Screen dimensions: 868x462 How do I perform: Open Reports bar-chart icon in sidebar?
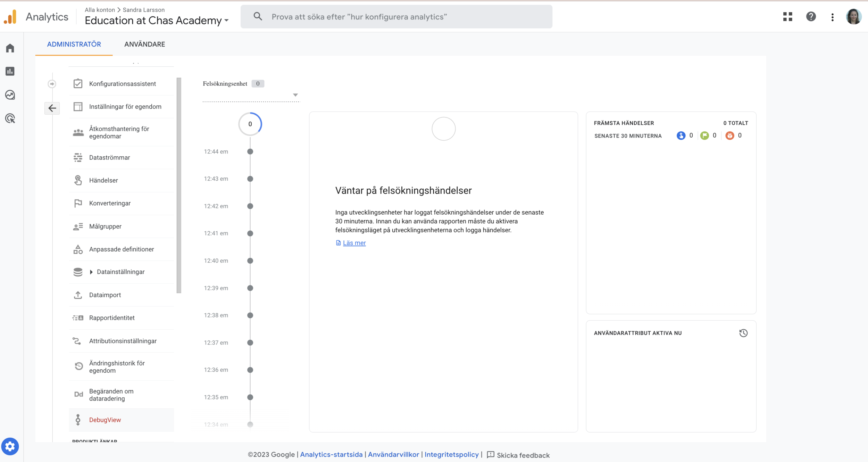pos(10,71)
